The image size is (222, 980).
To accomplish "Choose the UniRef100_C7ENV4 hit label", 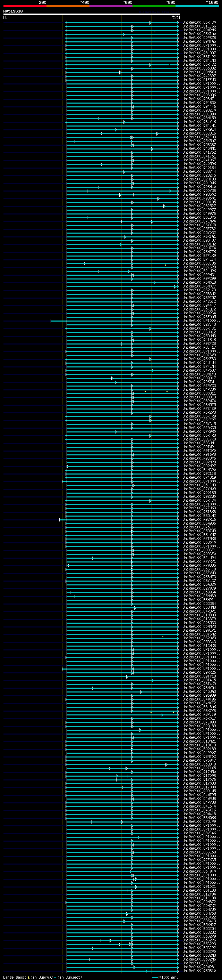I will 199,221.
